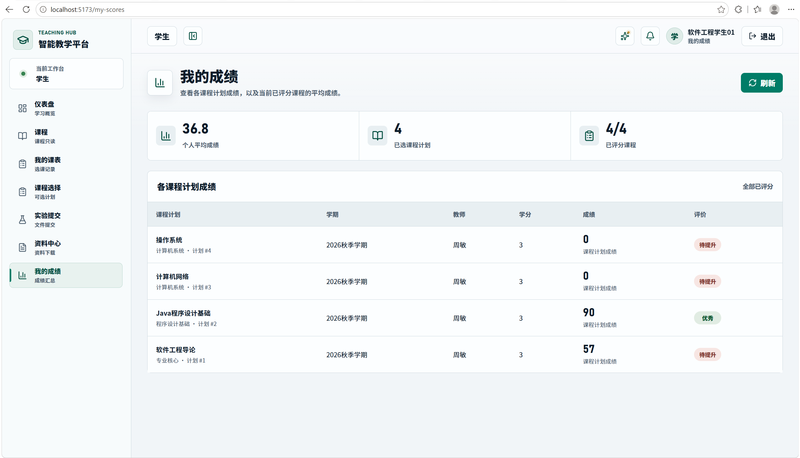This screenshot has width=800, height=458.
Task: Click the 待提升 badge for 软件工程导论
Action: (707, 355)
